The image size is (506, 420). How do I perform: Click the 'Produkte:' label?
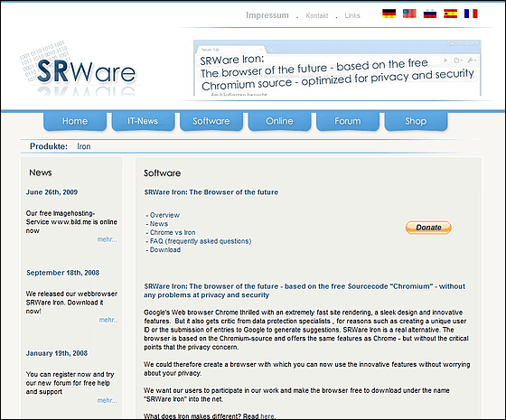(x=49, y=146)
